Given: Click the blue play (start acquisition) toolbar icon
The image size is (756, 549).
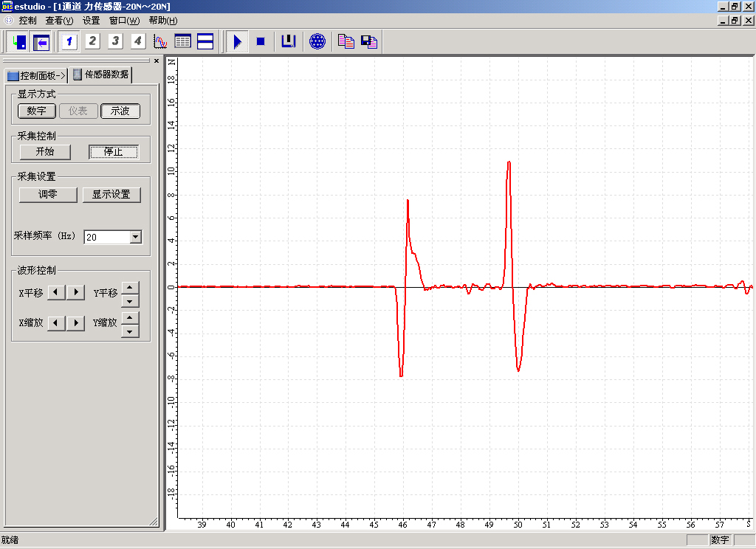Looking at the screenshot, I should pyautogui.click(x=237, y=41).
